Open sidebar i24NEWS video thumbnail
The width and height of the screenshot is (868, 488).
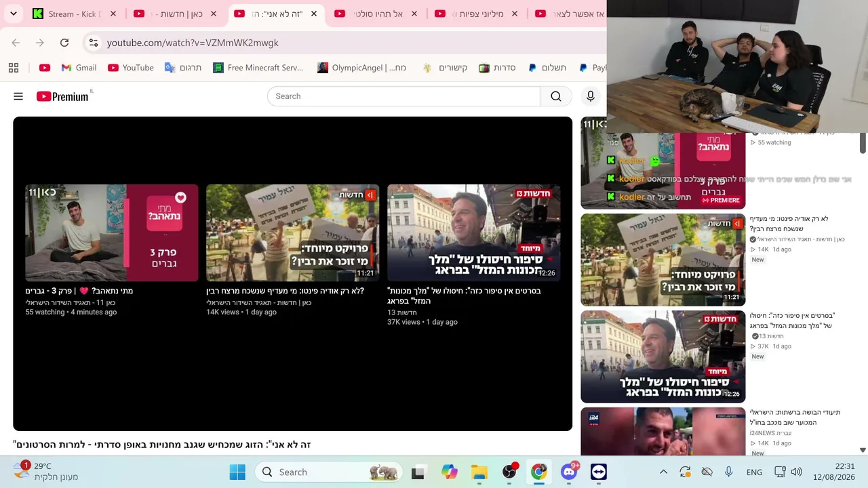[663, 431]
